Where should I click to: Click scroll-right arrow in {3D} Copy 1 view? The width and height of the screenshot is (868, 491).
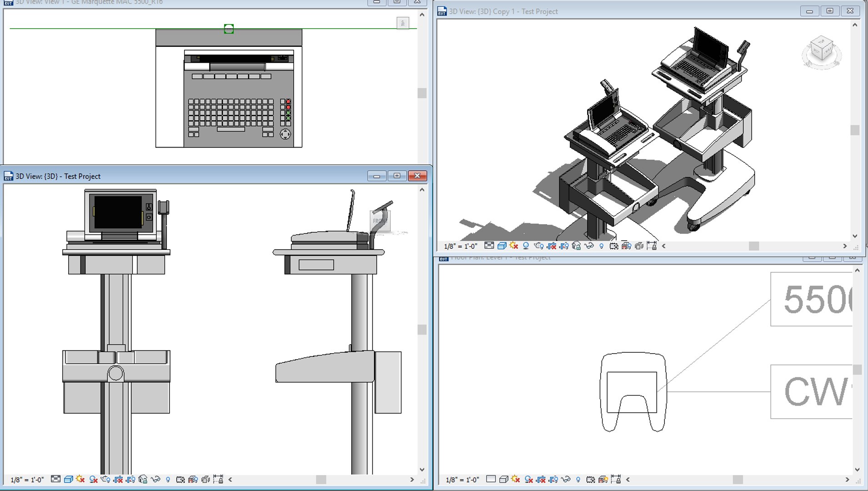point(845,246)
